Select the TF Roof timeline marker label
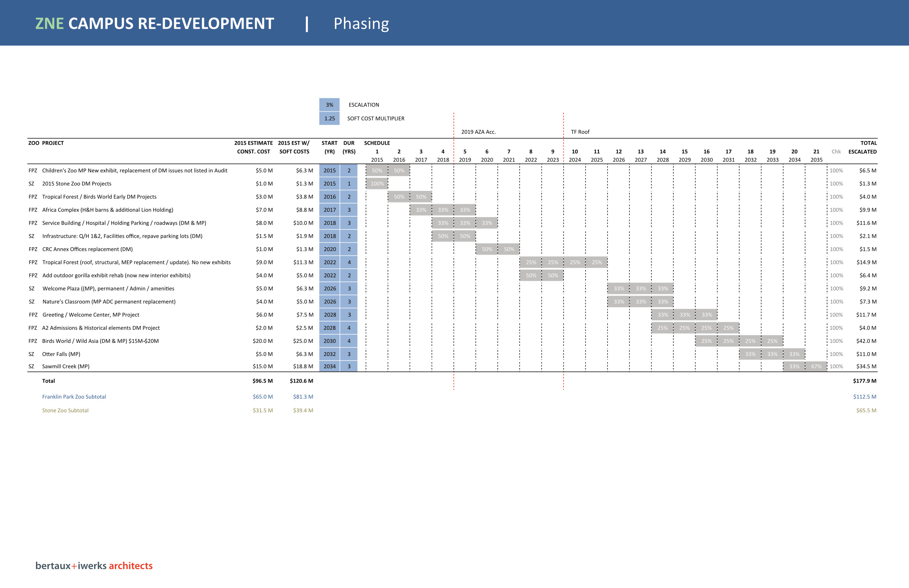909x588 pixels. click(580, 132)
